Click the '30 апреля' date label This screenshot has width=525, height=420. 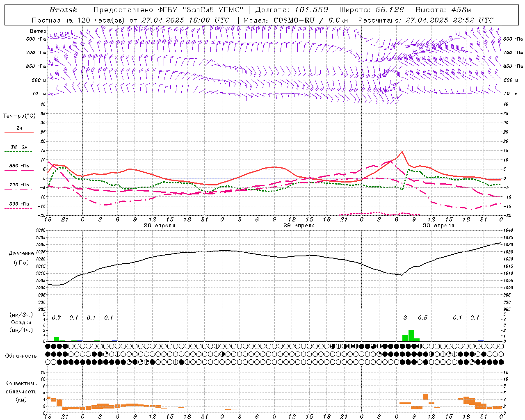(x=438, y=226)
